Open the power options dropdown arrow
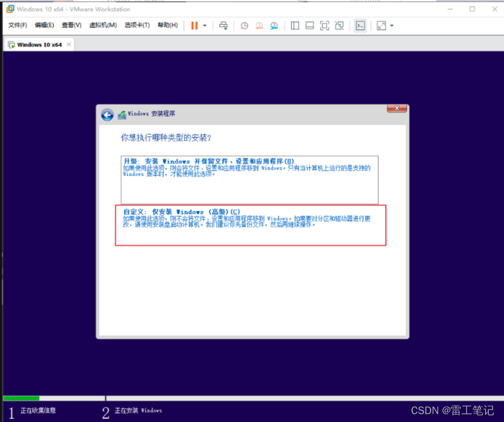Image resolution: width=504 pixels, height=422 pixels. (x=205, y=26)
